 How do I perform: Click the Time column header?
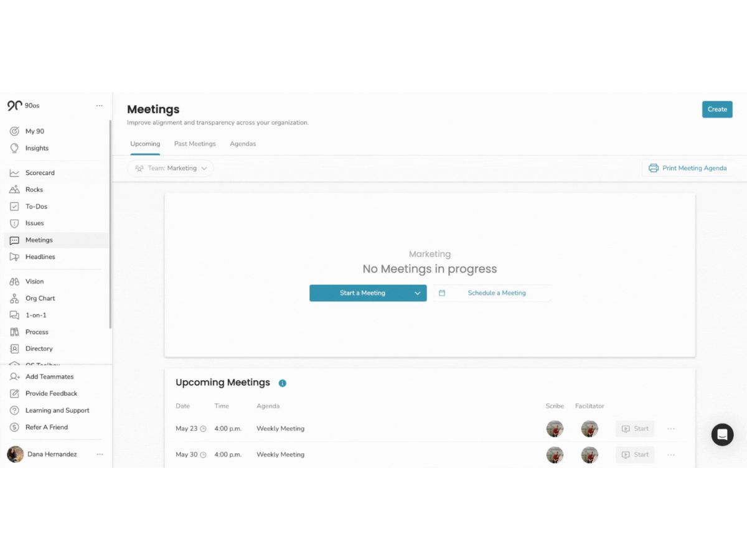point(222,406)
